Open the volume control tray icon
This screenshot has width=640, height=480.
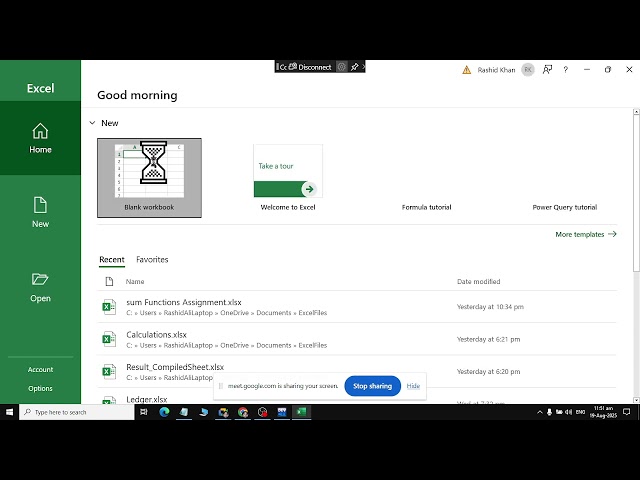569,412
